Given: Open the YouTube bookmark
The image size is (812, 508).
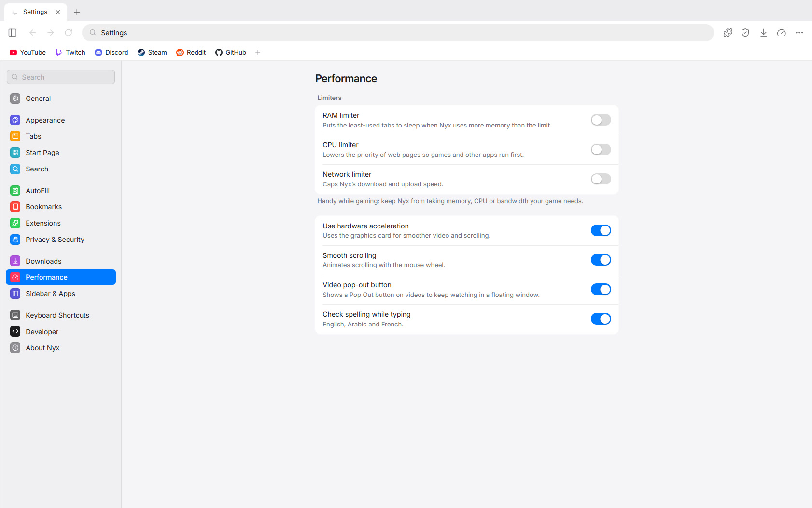Looking at the screenshot, I should (28, 52).
